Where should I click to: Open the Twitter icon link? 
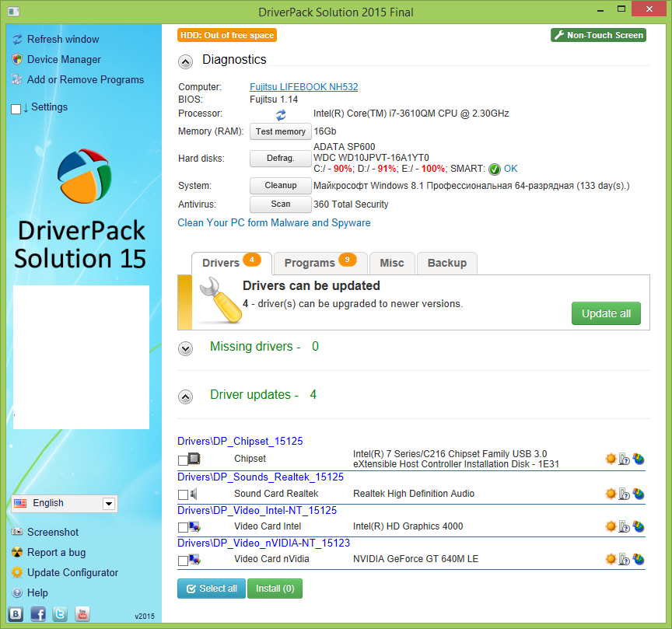click(x=60, y=614)
